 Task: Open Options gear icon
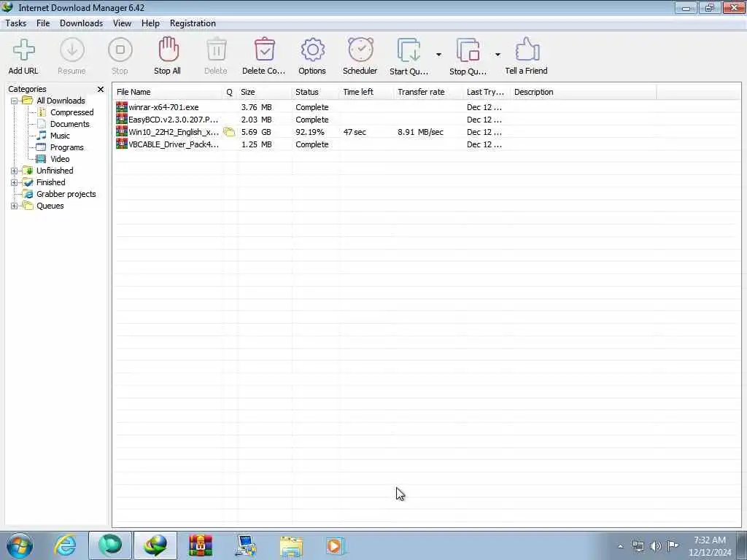point(312,50)
